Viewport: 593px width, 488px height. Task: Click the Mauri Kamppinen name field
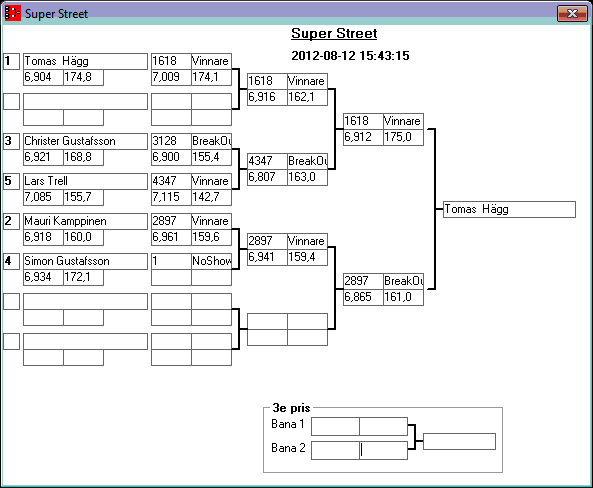point(85,221)
